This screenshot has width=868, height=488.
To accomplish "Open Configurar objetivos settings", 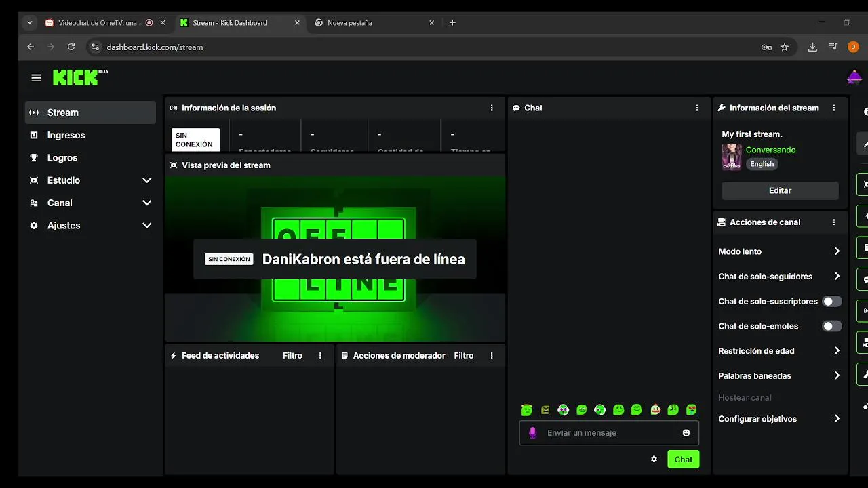I will [779, 419].
